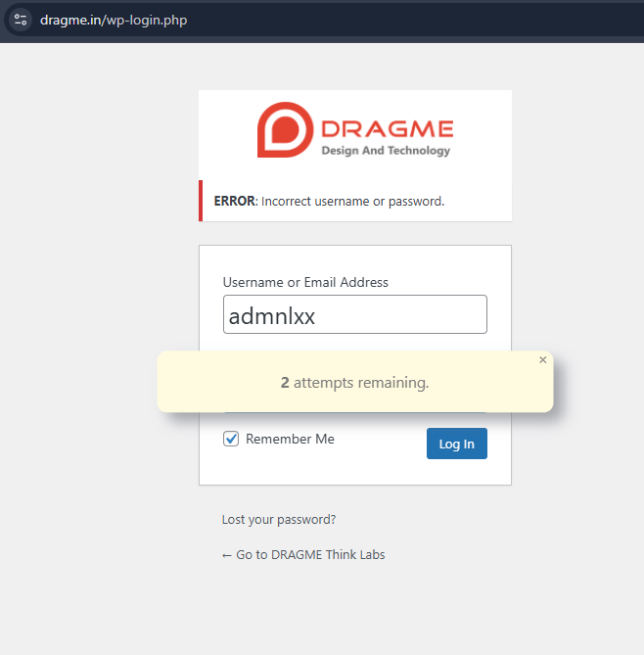
Task: Click the DRAGME Design And Technology logo
Action: 355,130
